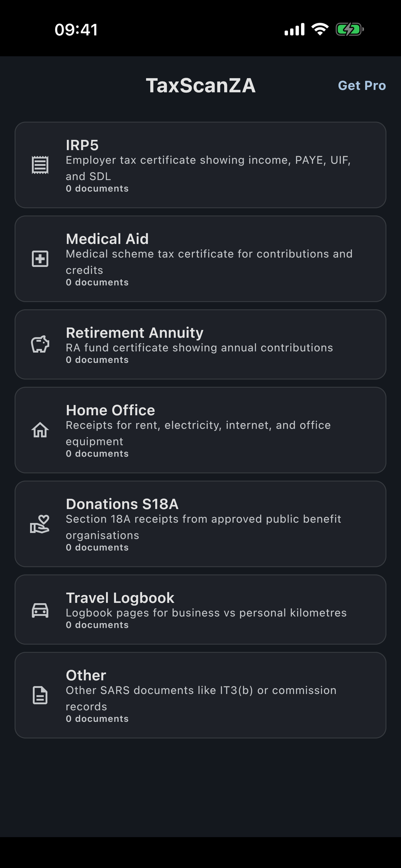Tap the Wi-Fi status icon
The width and height of the screenshot is (401, 868).
pyautogui.click(x=320, y=29)
